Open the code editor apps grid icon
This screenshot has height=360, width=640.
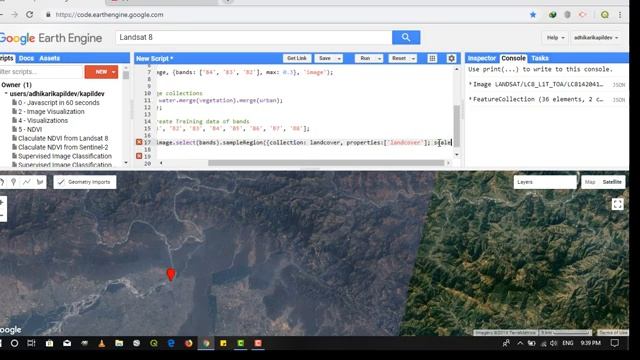click(x=432, y=58)
